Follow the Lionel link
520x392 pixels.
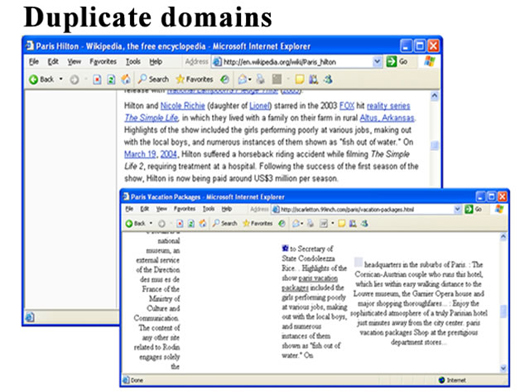[x=259, y=106]
